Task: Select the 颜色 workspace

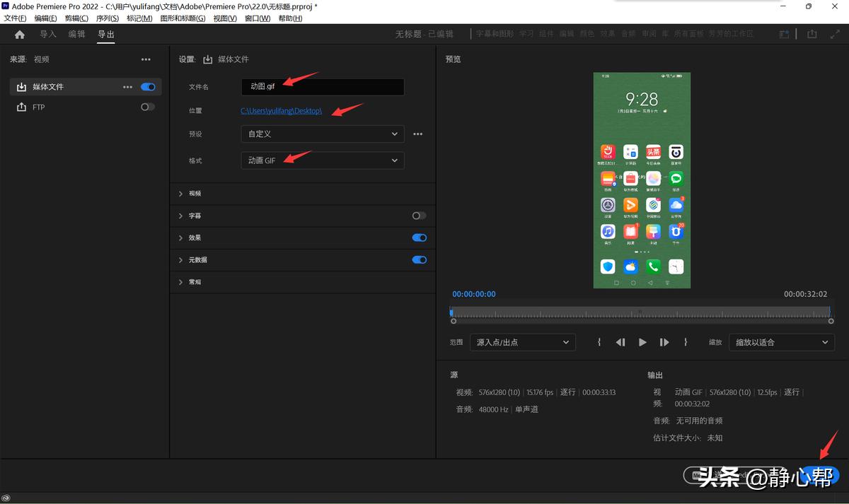Action: coord(587,34)
